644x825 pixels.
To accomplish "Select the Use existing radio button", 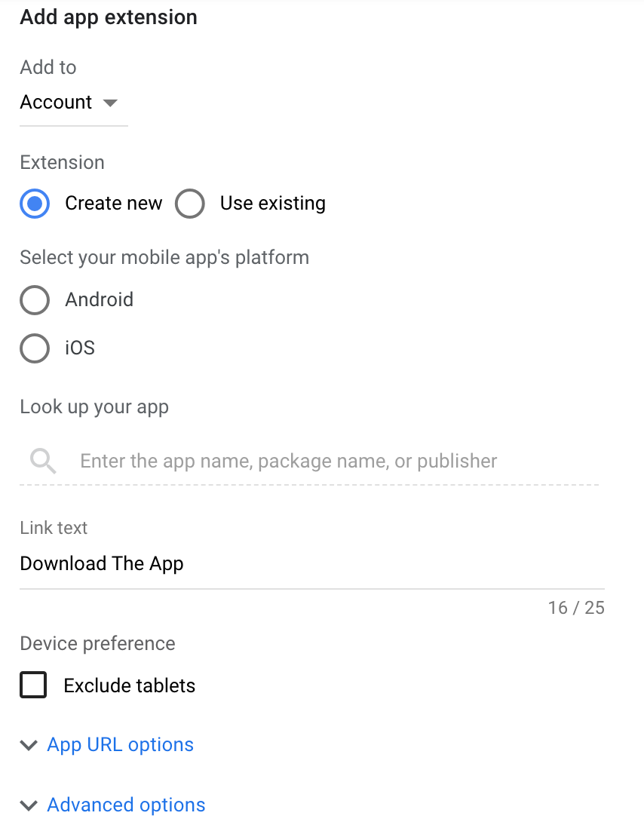I will 190,203.
